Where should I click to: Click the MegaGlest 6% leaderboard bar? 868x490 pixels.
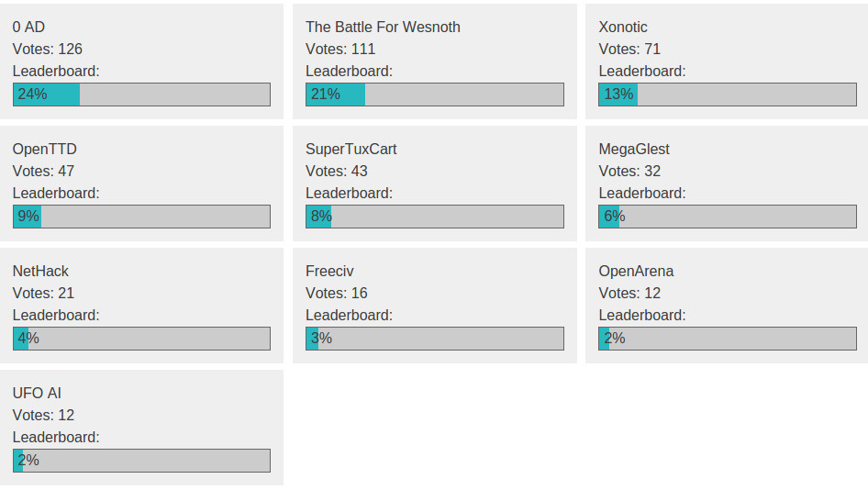coord(728,217)
